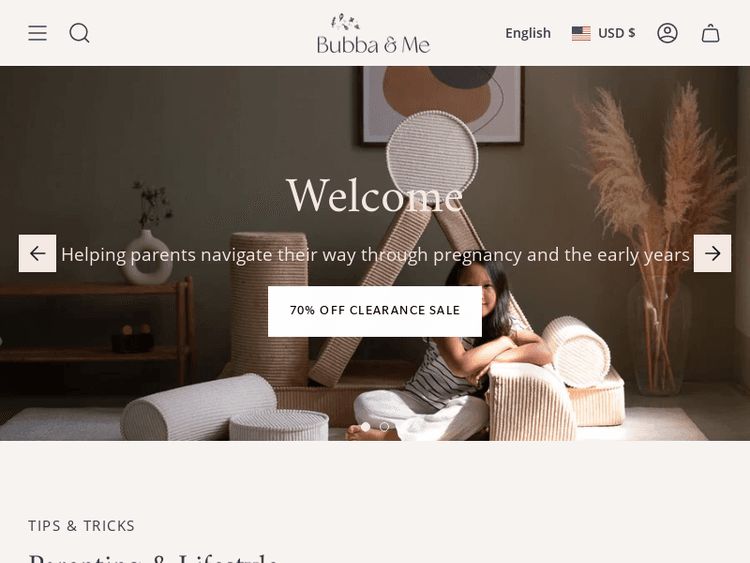
Task: Click the Welcome hero heading
Action: tap(375, 195)
